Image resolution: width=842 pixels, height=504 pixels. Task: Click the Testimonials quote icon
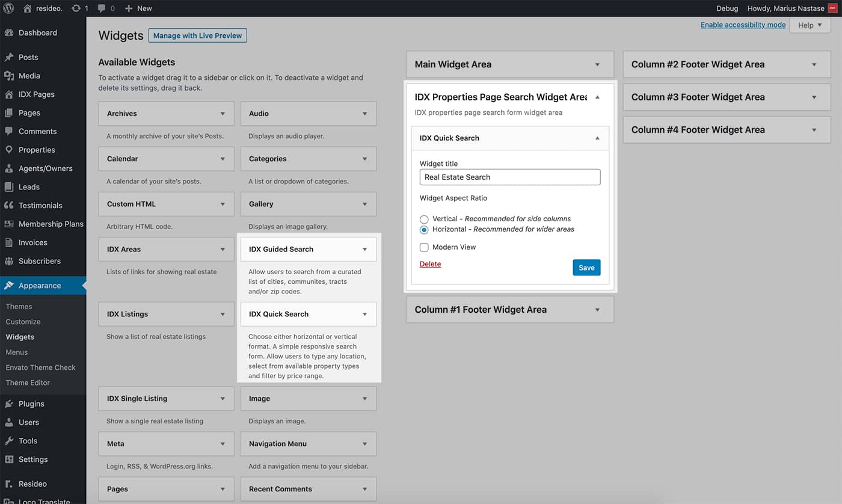coord(9,205)
